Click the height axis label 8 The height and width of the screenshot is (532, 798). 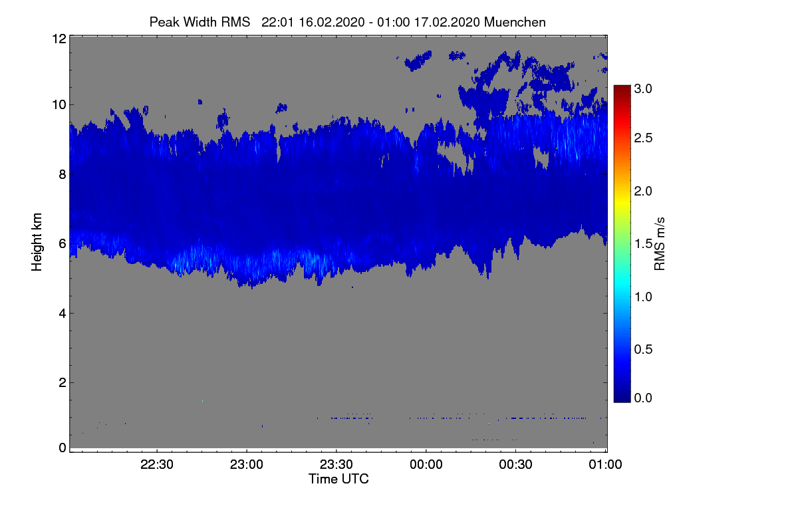point(63,174)
